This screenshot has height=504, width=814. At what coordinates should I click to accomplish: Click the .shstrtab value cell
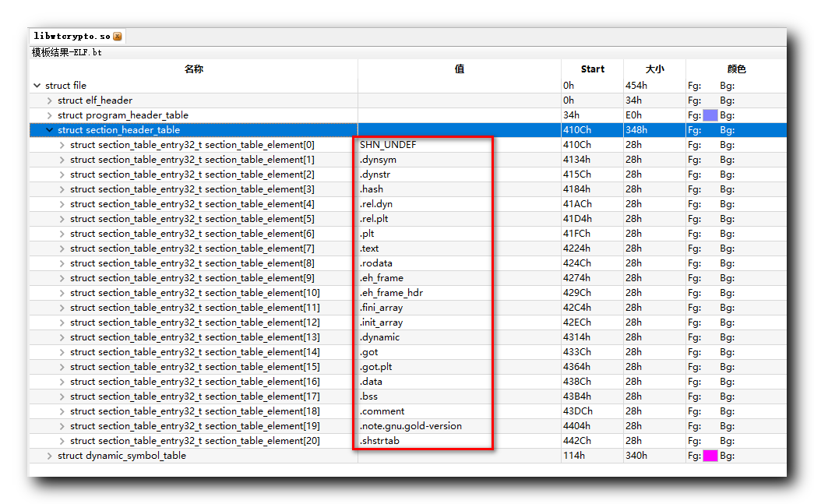click(460, 441)
